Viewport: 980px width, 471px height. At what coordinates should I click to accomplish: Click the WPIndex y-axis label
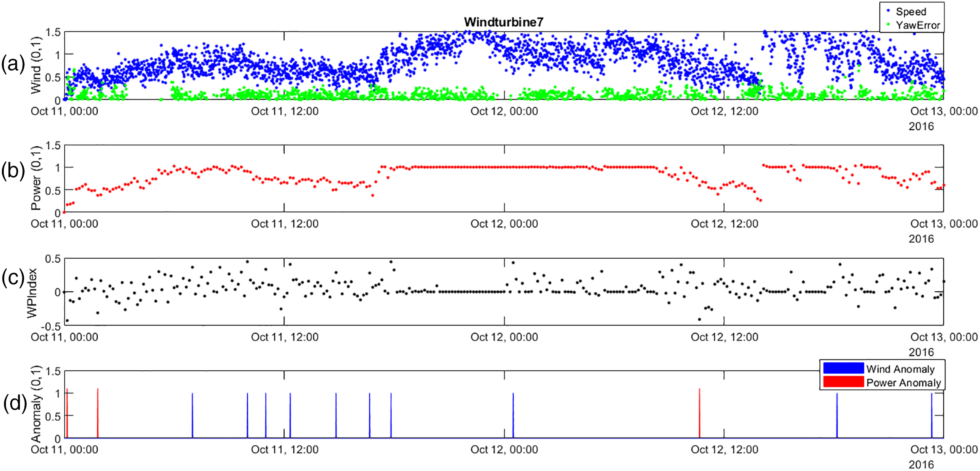[32, 293]
